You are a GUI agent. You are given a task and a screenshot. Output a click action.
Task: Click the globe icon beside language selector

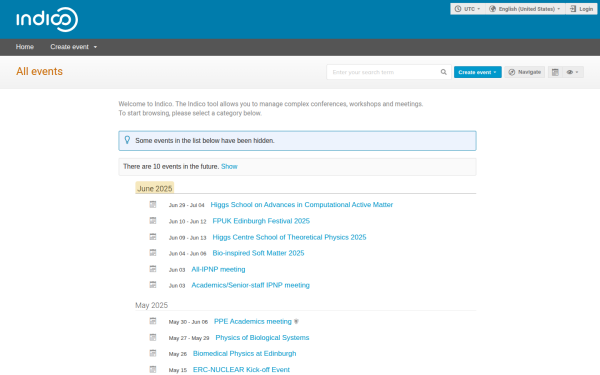click(492, 9)
